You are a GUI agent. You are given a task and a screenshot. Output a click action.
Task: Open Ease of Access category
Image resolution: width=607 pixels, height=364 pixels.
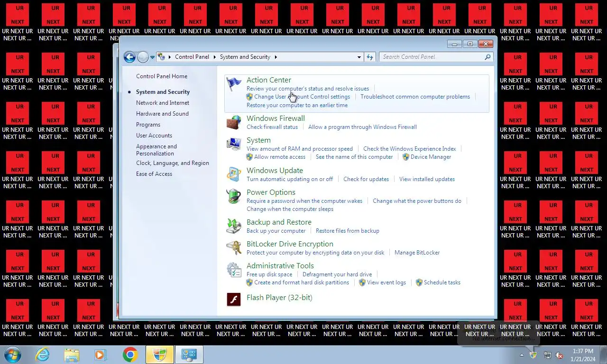pyautogui.click(x=154, y=174)
